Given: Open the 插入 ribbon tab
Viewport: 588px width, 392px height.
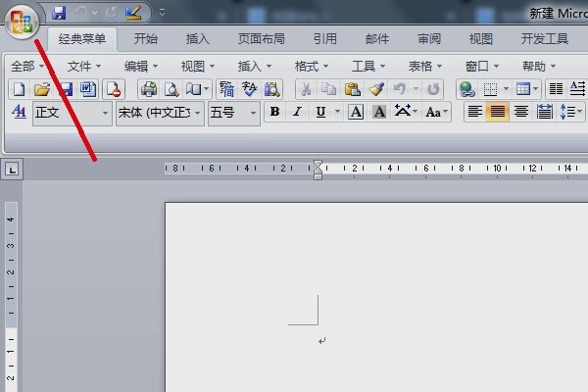Looking at the screenshot, I should click(x=198, y=39).
